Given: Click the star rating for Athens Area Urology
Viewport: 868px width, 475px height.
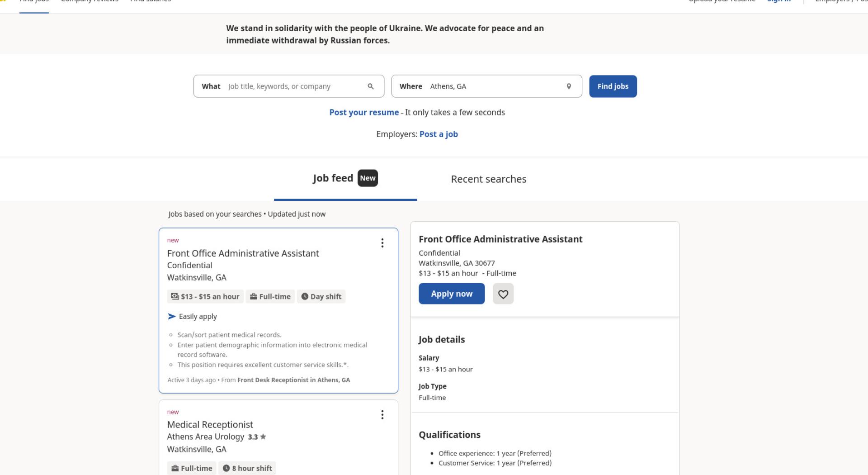Looking at the screenshot, I should coord(257,437).
